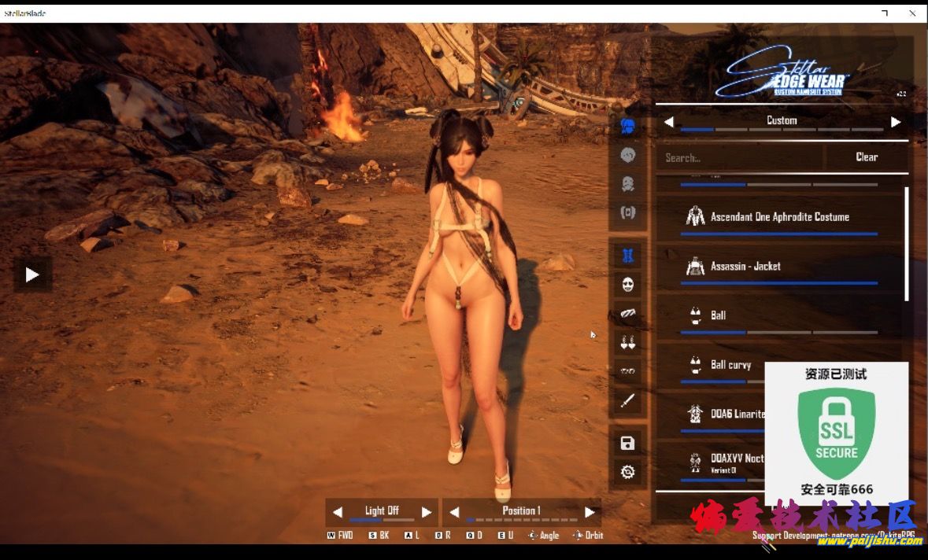
Task: Click the icon beside the Ball entry
Action: [x=695, y=315]
